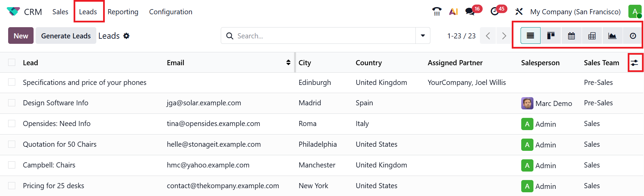Open the Configuration menu
Screen dimensions: 644x196
[x=171, y=12]
